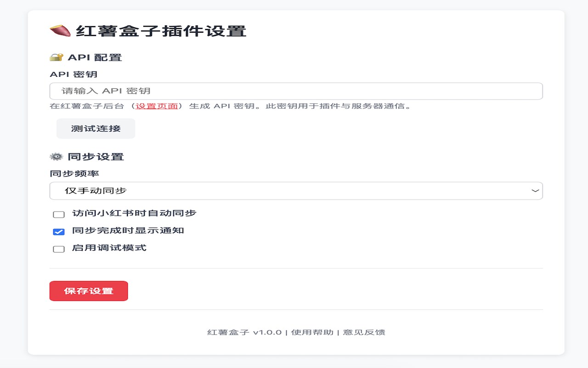Enable 启用调试模式 checkbox
Screen dimensions: 588x368
[59, 249]
